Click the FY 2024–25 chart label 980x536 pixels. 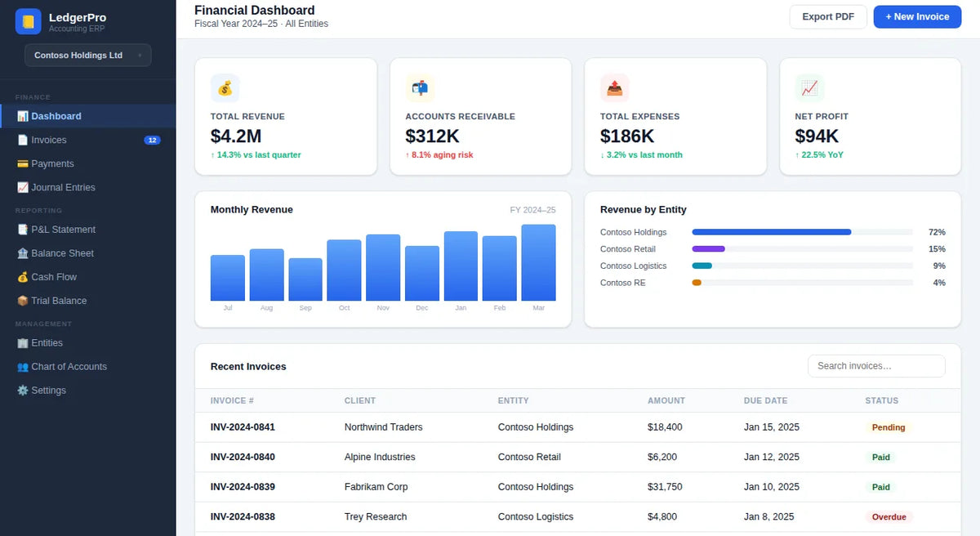(532, 210)
